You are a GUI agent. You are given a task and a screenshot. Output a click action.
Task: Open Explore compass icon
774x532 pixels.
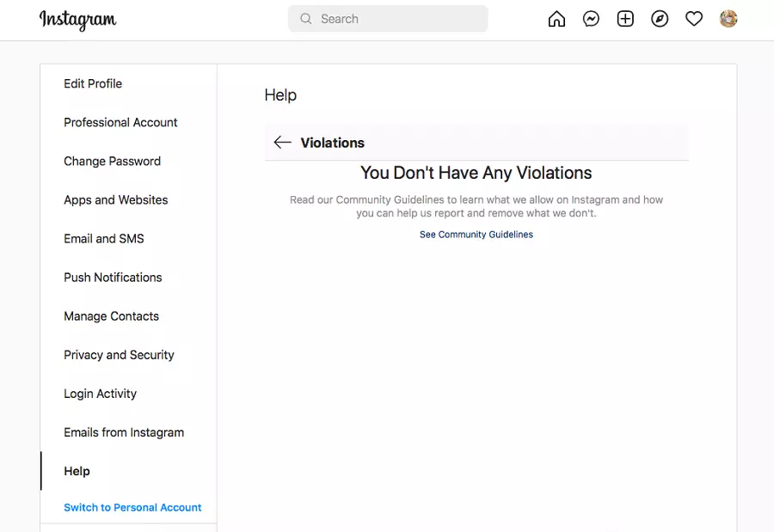[660, 19]
